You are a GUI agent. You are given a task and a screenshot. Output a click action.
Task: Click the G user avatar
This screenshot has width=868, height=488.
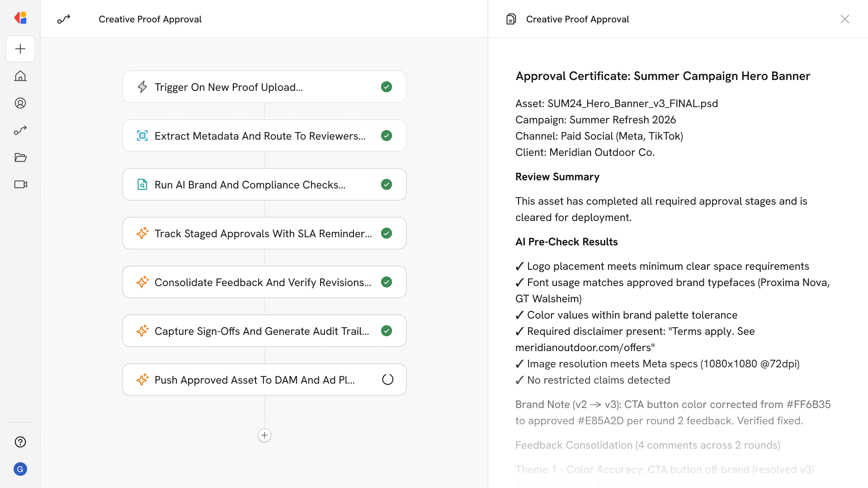coord(20,469)
